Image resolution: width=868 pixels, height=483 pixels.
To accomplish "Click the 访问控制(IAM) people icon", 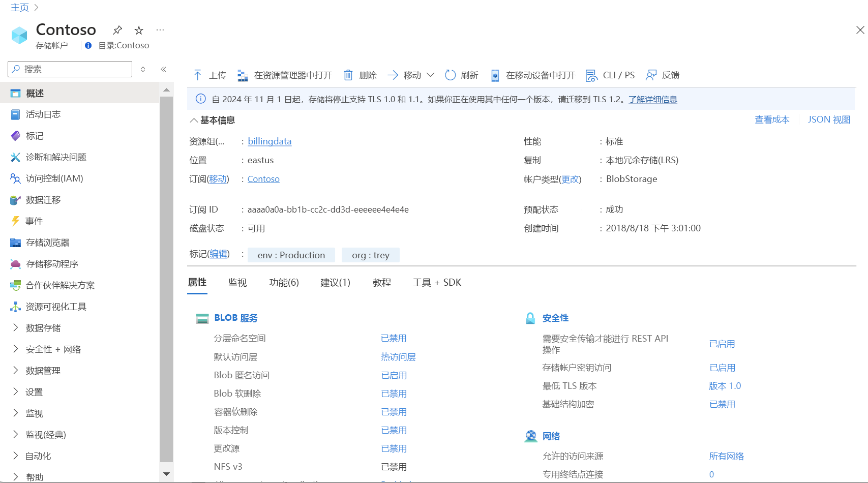I will [16, 179].
